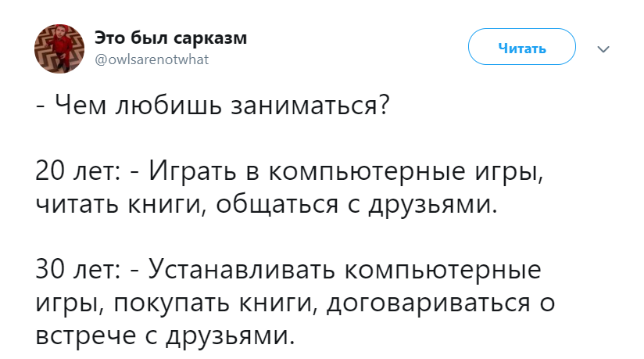The height and width of the screenshot is (359, 644).
Task: Click the word договариваться in the tweet
Action: click(x=428, y=304)
